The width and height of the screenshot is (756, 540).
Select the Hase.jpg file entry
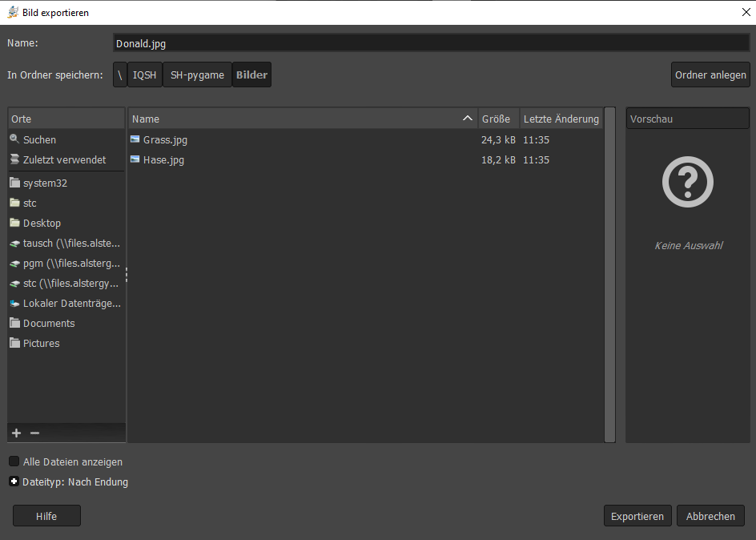[163, 159]
